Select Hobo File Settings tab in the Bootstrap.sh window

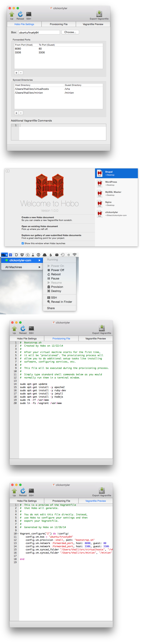[x=27, y=338]
